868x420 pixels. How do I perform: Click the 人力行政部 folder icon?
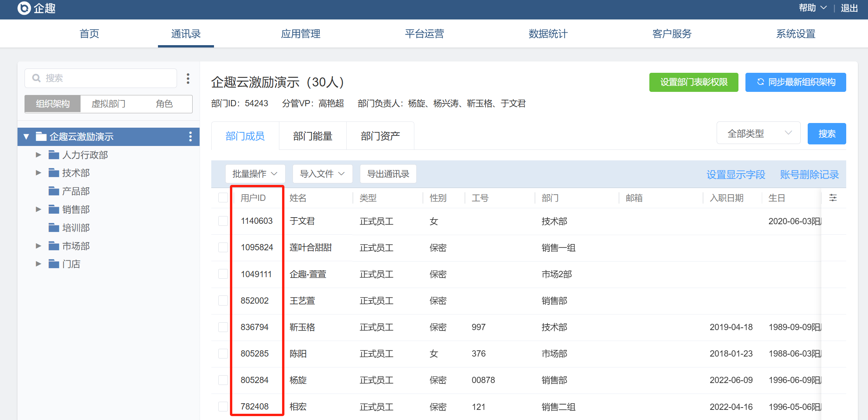pos(54,155)
